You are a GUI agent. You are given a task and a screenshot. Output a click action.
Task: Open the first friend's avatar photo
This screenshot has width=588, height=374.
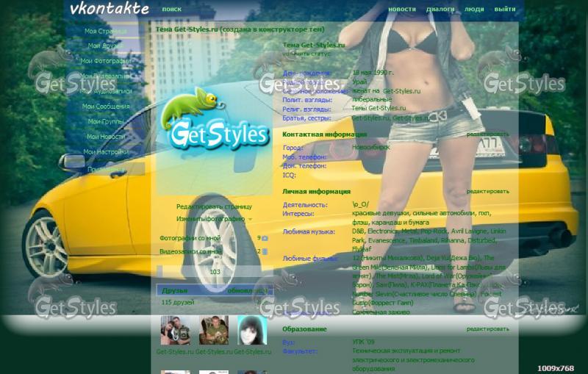175,331
